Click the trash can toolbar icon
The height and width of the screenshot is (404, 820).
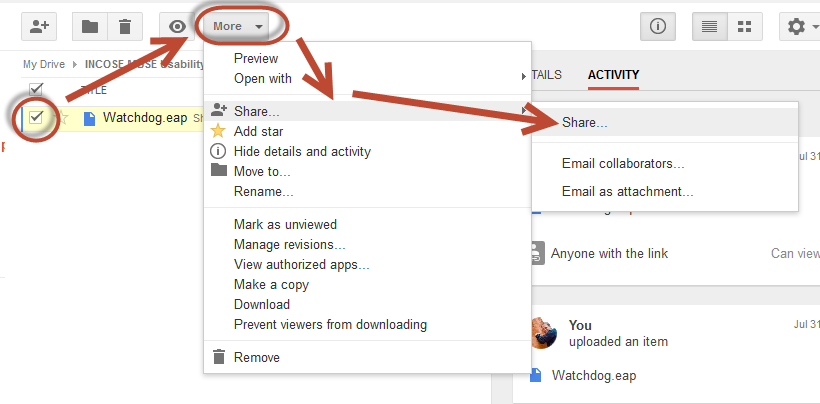125,26
